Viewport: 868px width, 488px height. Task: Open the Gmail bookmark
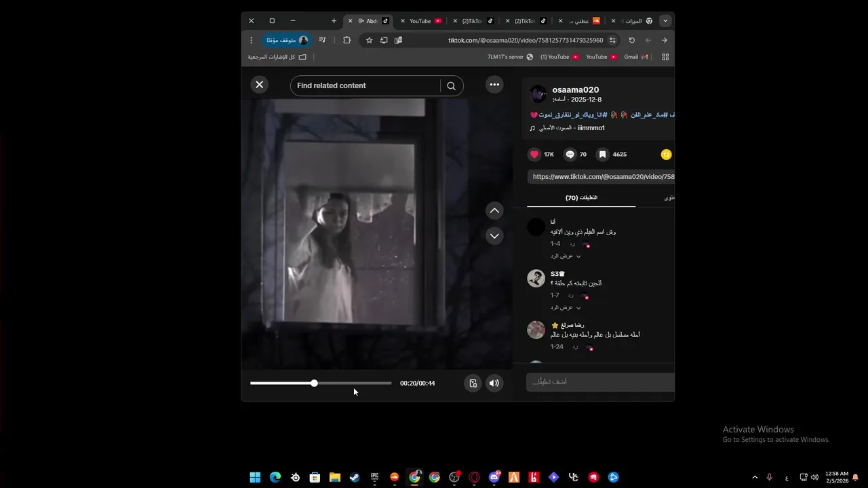[635, 57]
